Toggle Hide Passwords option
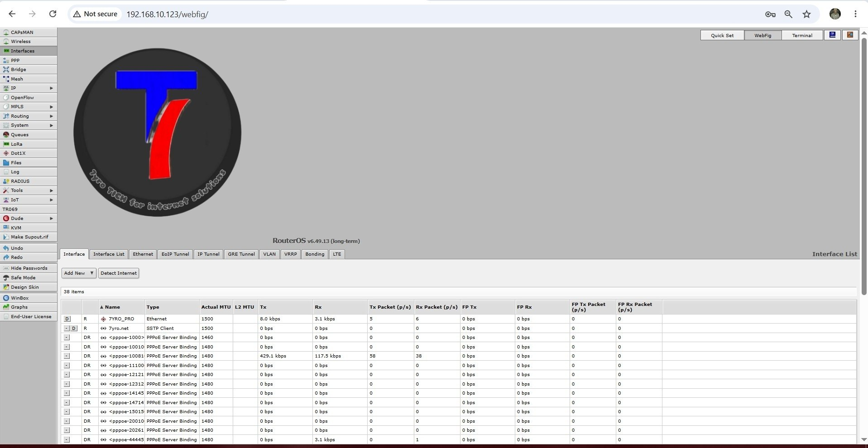This screenshot has width=868, height=448. tap(29, 268)
